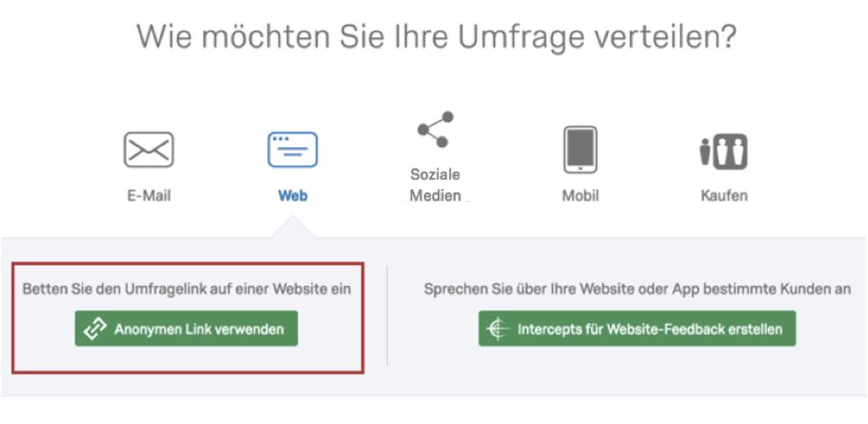Open the Kaufen tab label

[x=724, y=196]
